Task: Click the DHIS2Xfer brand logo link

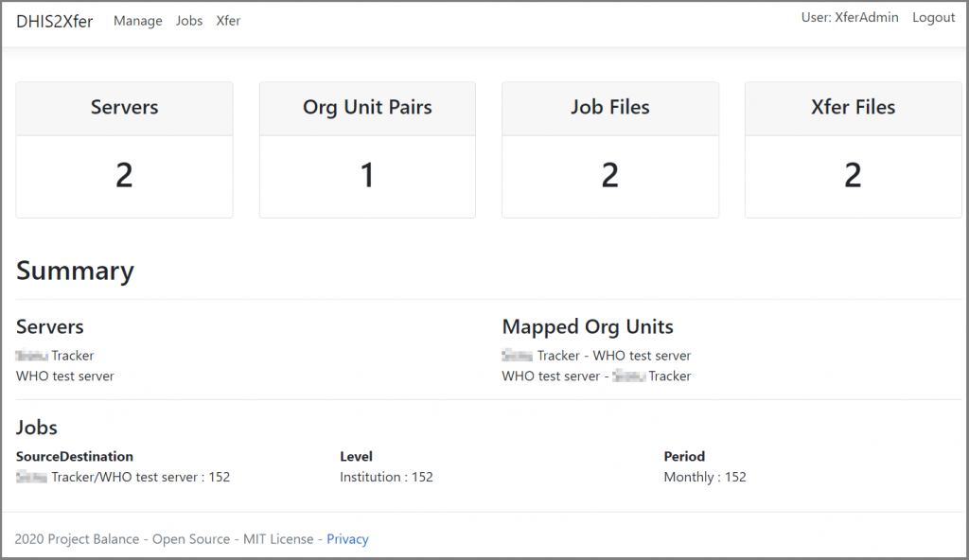Action: coord(54,21)
